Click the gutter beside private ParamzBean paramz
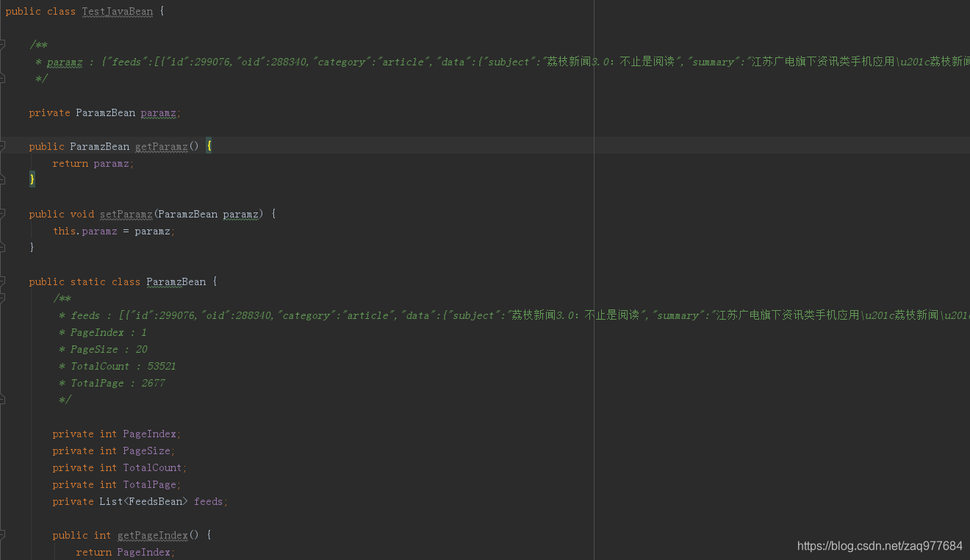 coord(11,112)
